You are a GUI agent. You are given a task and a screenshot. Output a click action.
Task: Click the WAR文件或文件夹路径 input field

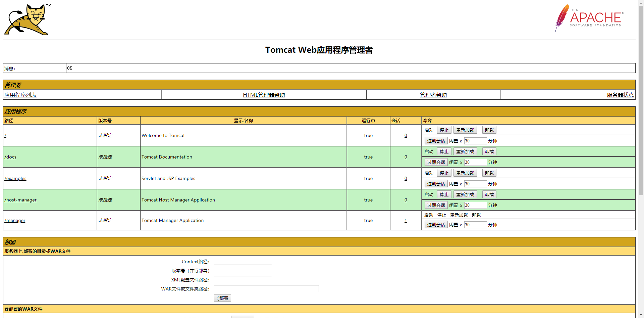pos(266,288)
